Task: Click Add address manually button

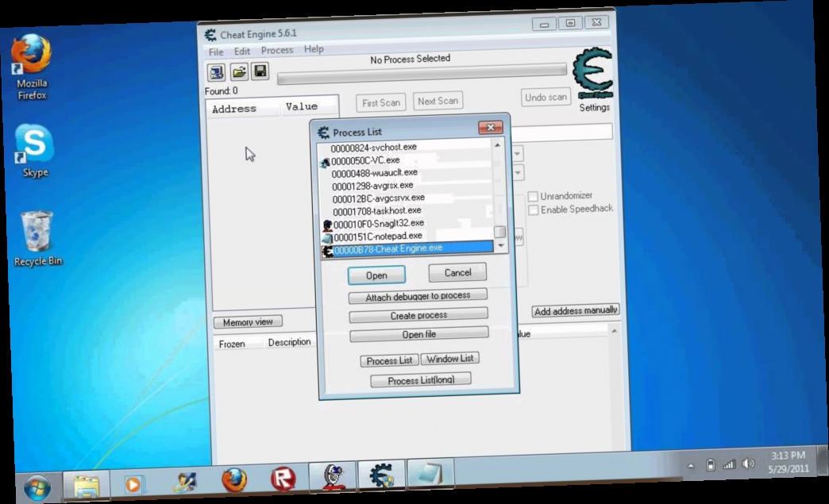Action: pos(575,310)
